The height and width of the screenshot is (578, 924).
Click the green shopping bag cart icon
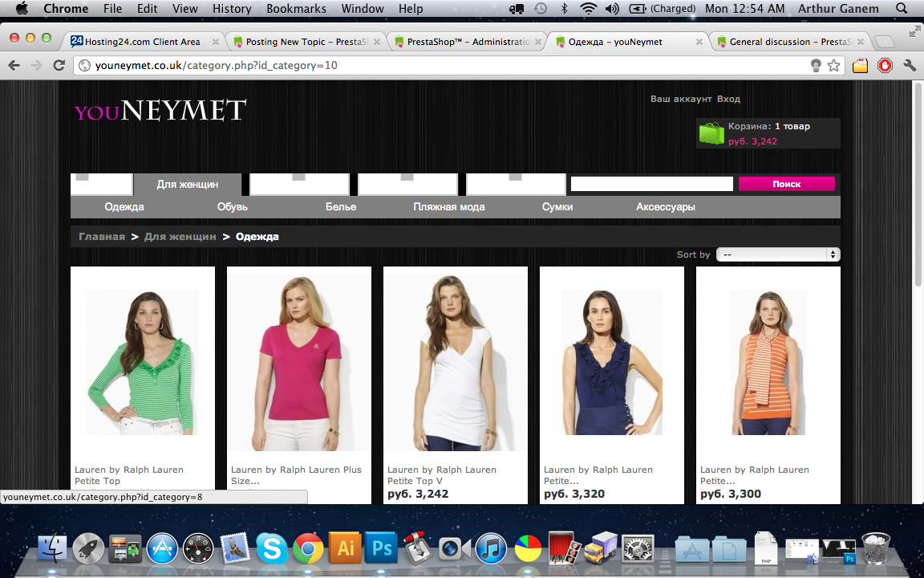711,133
